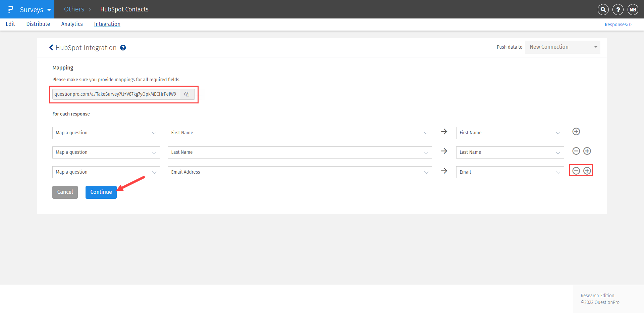Expand the Push data to connection dropdown
The width and height of the screenshot is (644, 313).
[562, 47]
